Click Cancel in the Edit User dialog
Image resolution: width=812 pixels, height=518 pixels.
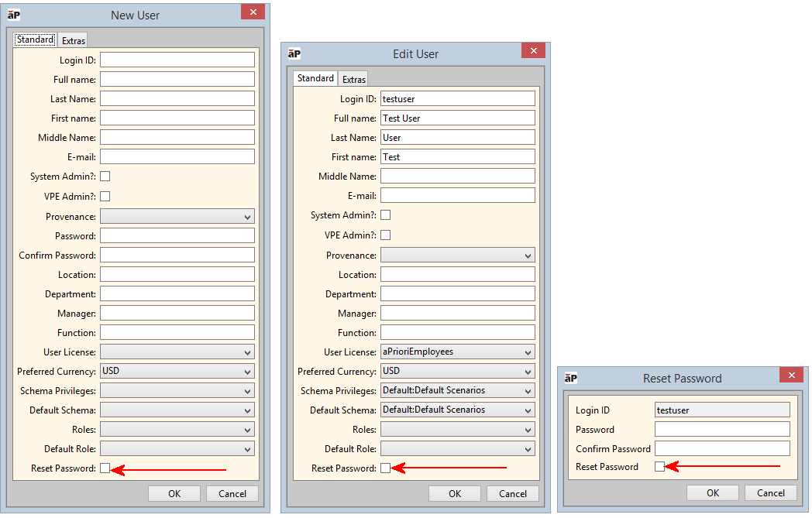pos(513,493)
